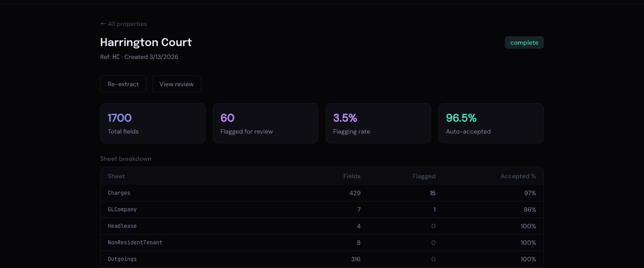The height and width of the screenshot is (268, 644).
Task: Click the Harrington Court page title
Action: (146, 42)
